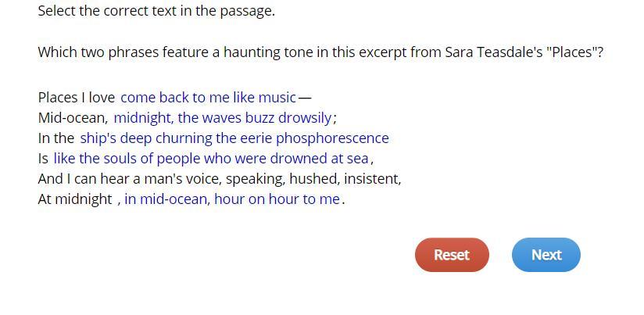Go to the next question with Next

[x=546, y=255]
